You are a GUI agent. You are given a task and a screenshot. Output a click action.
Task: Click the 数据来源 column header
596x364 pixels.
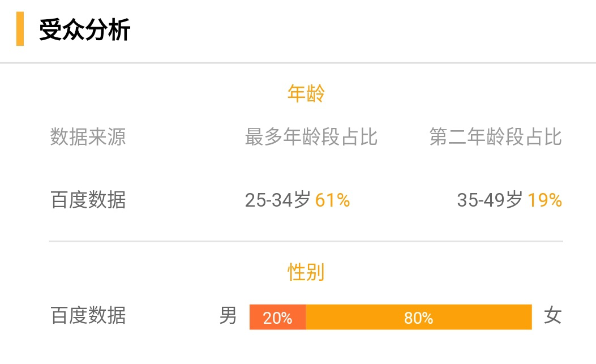click(88, 137)
